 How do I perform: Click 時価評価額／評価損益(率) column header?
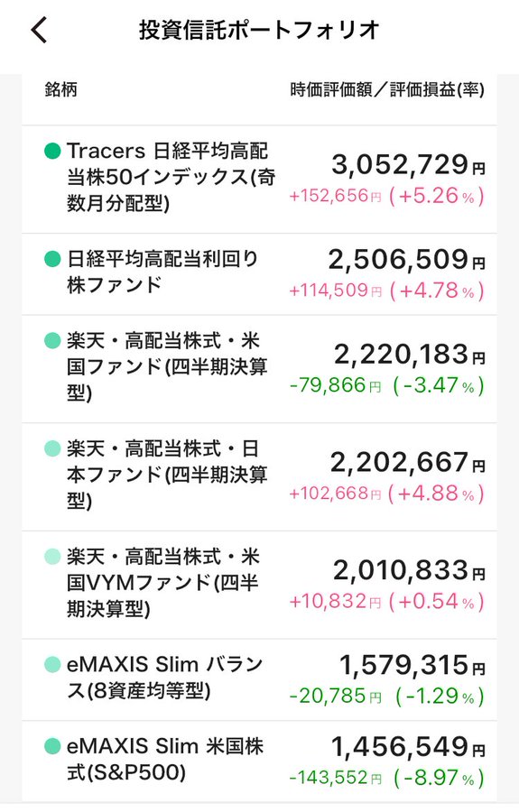(387, 90)
